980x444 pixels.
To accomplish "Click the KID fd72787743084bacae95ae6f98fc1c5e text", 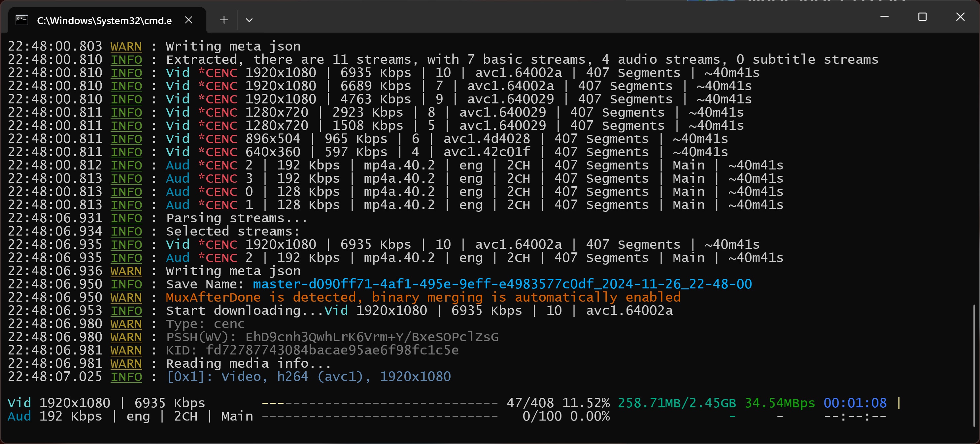I will [312, 350].
